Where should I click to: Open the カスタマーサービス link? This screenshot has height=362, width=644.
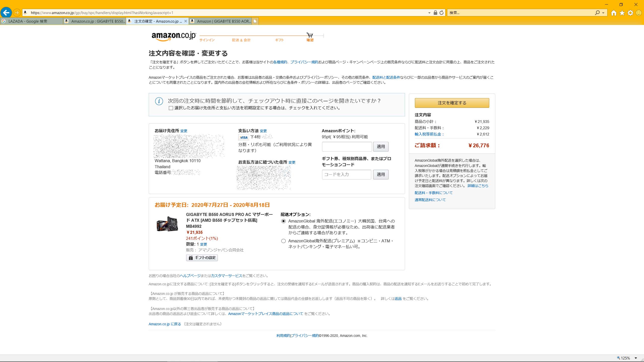(226, 276)
